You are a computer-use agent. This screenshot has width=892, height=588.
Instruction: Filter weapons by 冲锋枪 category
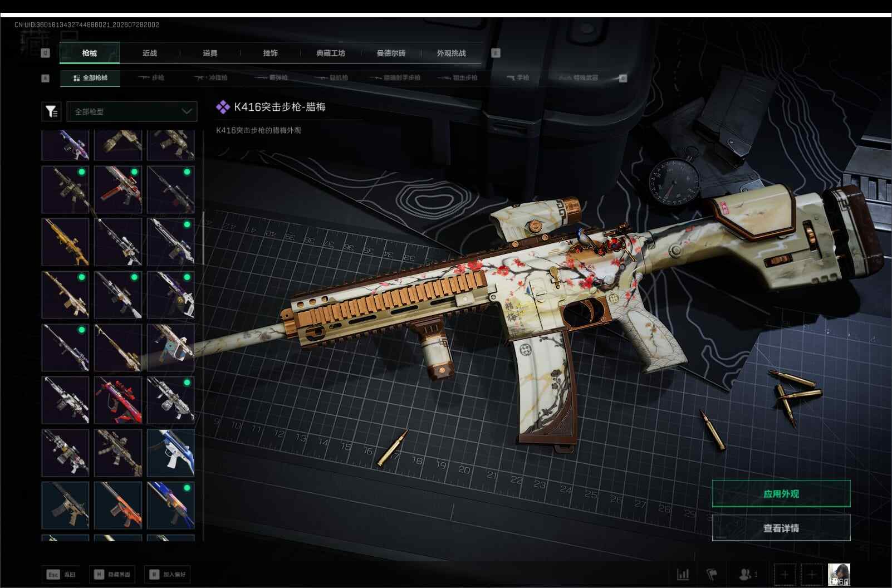click(x=211, y=78)
